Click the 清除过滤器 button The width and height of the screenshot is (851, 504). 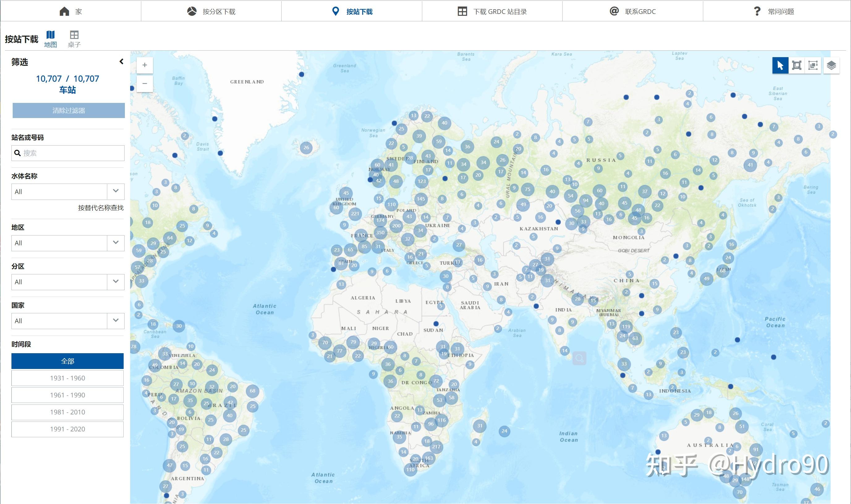69,110
